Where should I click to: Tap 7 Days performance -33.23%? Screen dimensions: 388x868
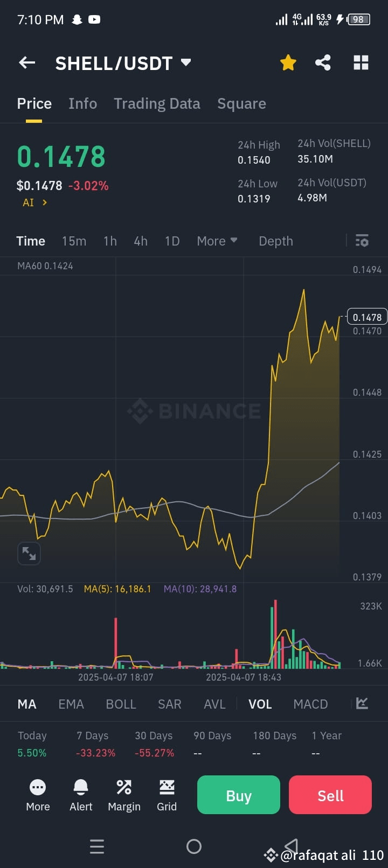[96, 744]
